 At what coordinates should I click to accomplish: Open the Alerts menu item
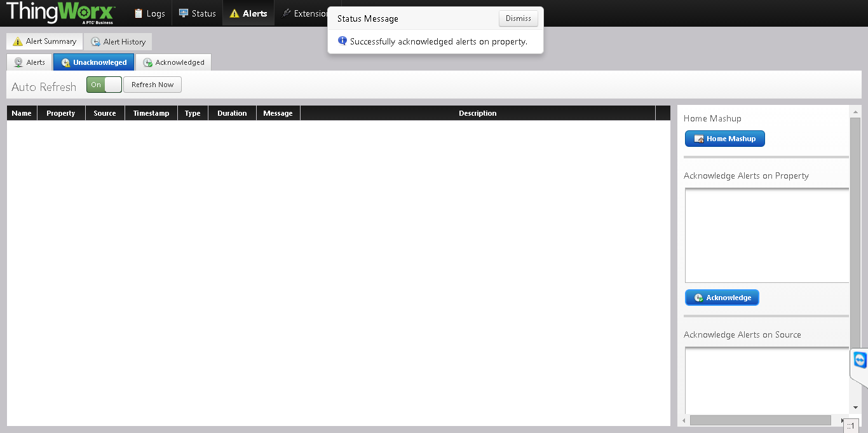[248, 13]
